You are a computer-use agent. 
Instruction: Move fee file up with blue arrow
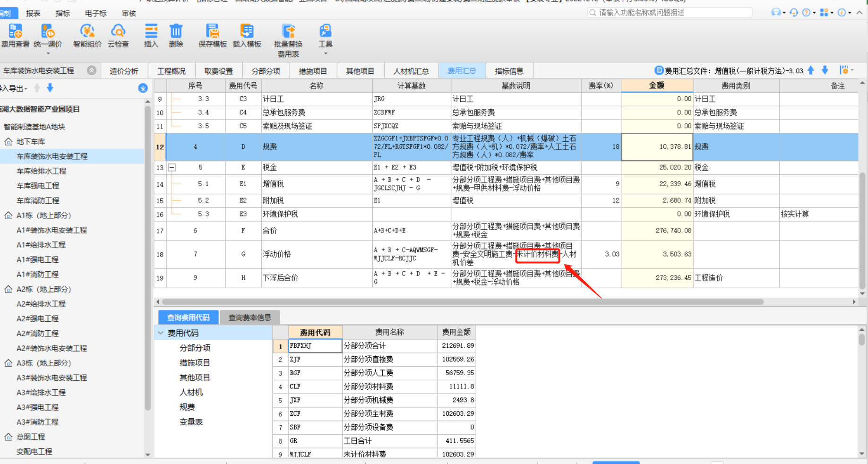click(811, 70)
